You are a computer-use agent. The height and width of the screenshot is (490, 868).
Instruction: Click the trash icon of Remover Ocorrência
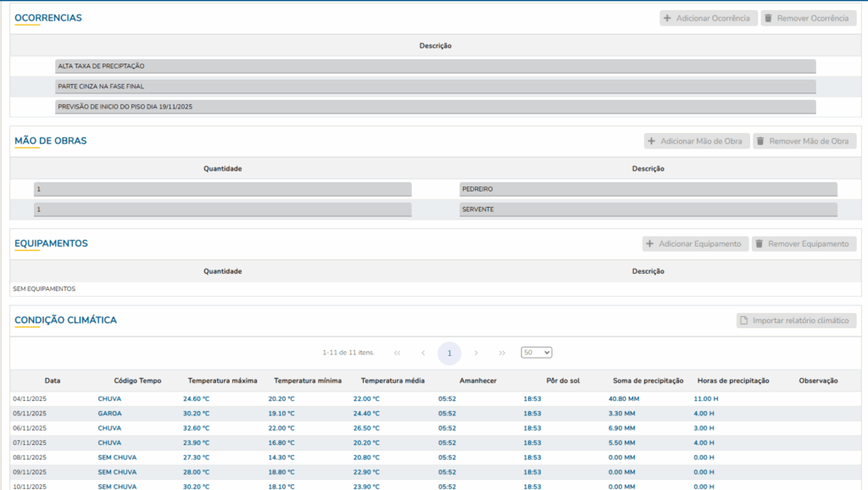pos(768,18)
